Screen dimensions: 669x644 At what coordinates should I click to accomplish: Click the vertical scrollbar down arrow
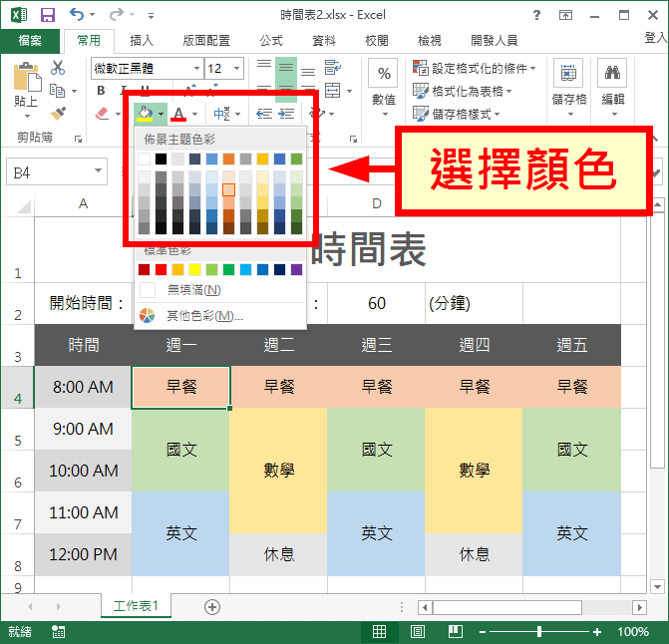(657, 587)
